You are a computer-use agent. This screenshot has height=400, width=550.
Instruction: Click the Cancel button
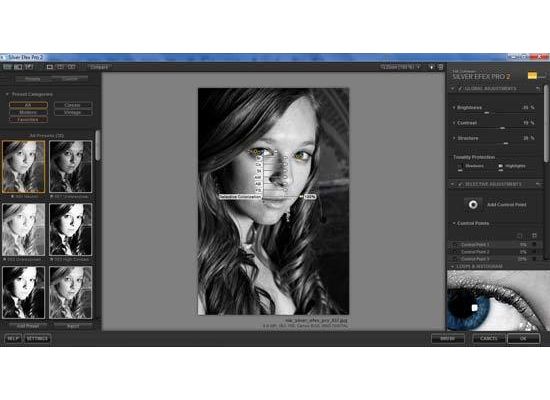[x=488, y=339]
